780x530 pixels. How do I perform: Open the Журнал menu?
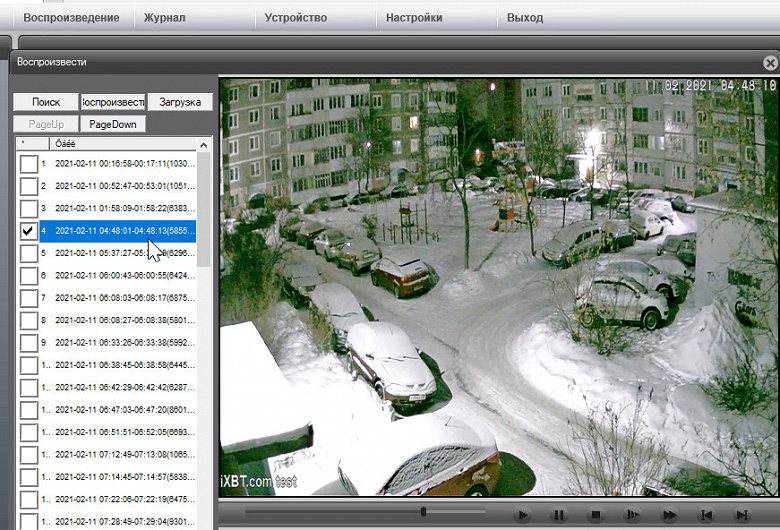[x=165, y=18]
